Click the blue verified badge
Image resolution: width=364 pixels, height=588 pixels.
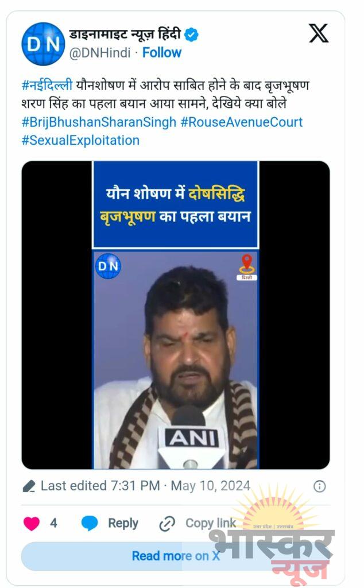coord(192,34)
